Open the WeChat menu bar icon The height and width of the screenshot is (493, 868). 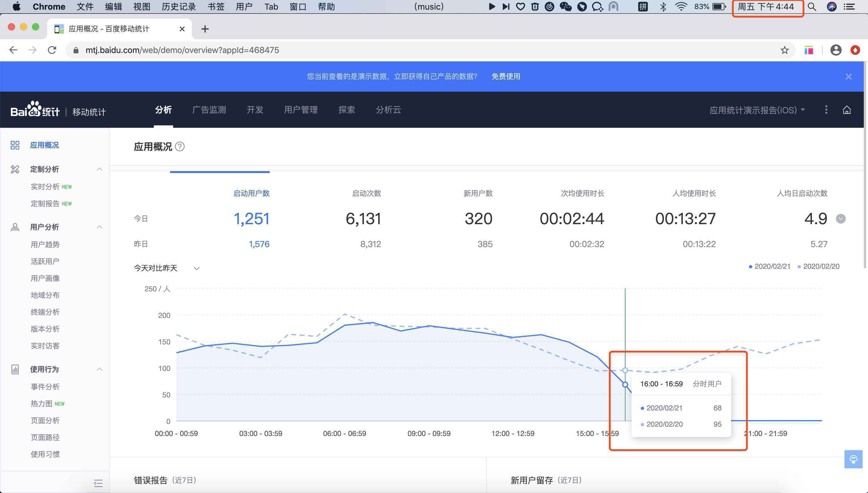(x=565, y=6)
